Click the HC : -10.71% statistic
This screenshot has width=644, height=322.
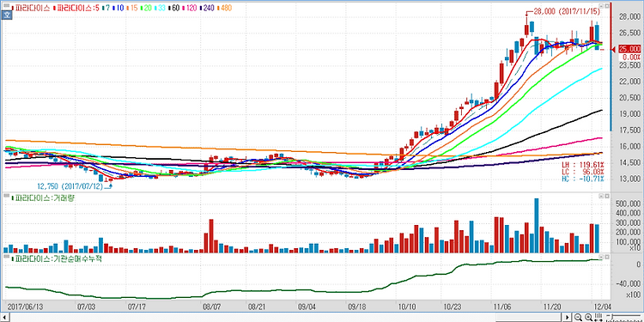[583, 179]
